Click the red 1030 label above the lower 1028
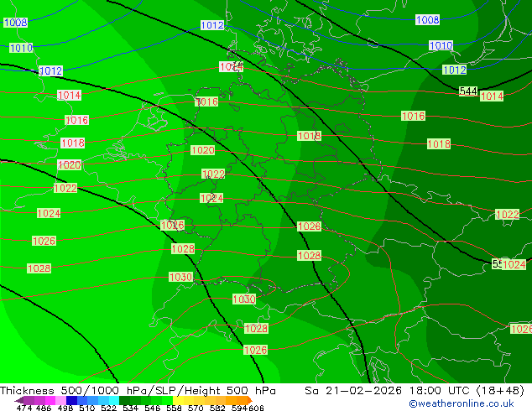532x411 pixels. pos(244,299)
